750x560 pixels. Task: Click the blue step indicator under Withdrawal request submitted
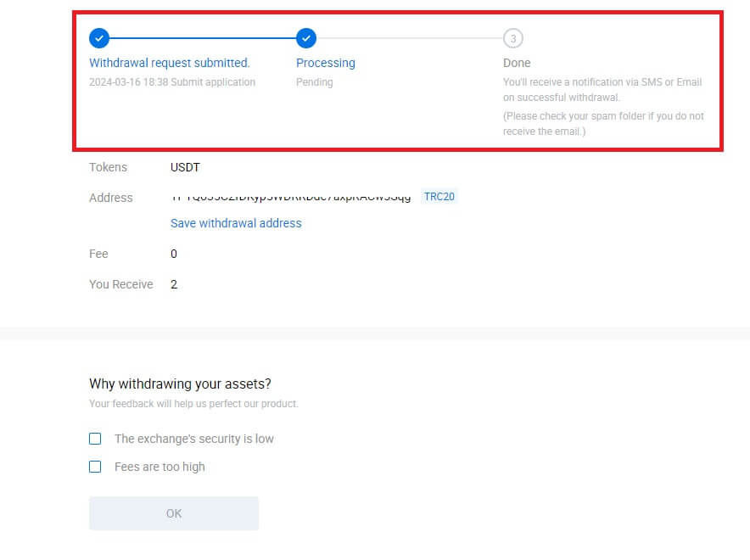point(99,38)
